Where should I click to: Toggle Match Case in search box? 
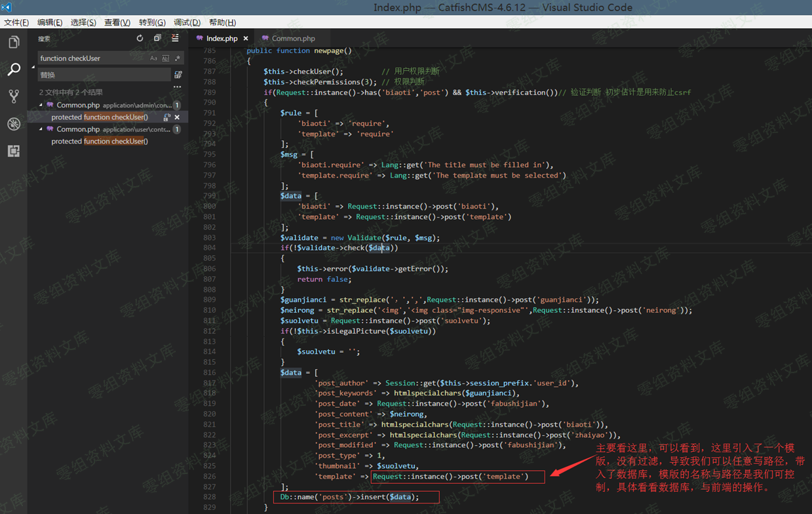(x=153, y=58)
